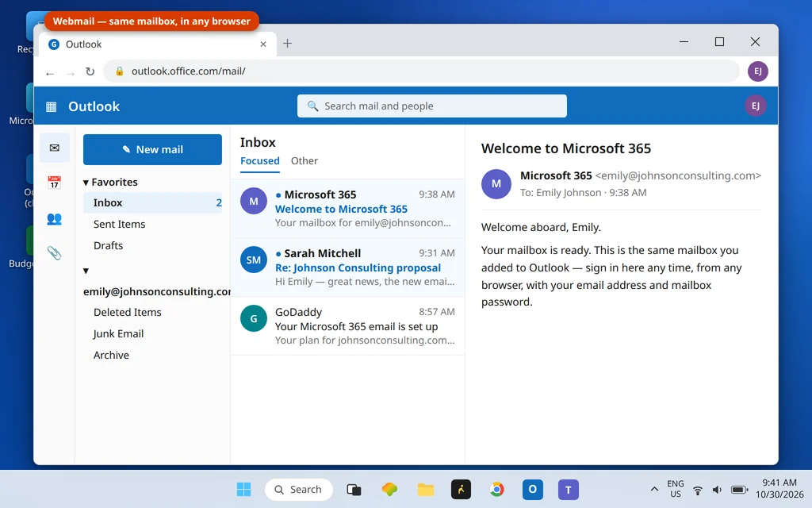The image size is (812, 508).
Task: Collapse the Favorites folder group
Action: coord(86,183)
